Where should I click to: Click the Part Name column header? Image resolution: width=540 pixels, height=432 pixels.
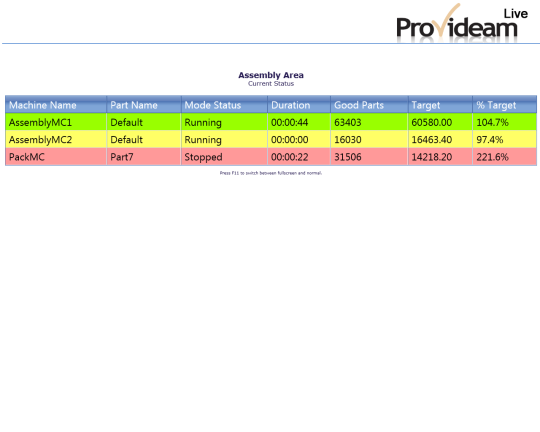(144, 105)
